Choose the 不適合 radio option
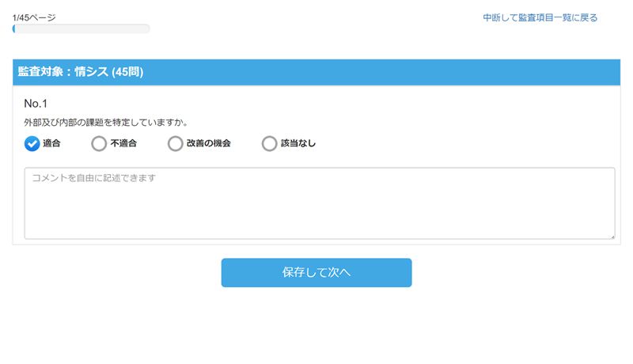633x364 pixels. click(99, 143)
